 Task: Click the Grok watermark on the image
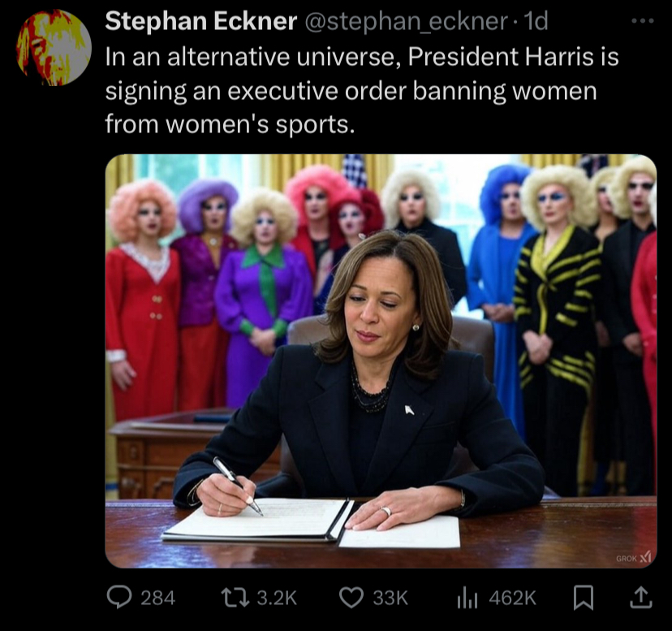[x=633, y=558]
